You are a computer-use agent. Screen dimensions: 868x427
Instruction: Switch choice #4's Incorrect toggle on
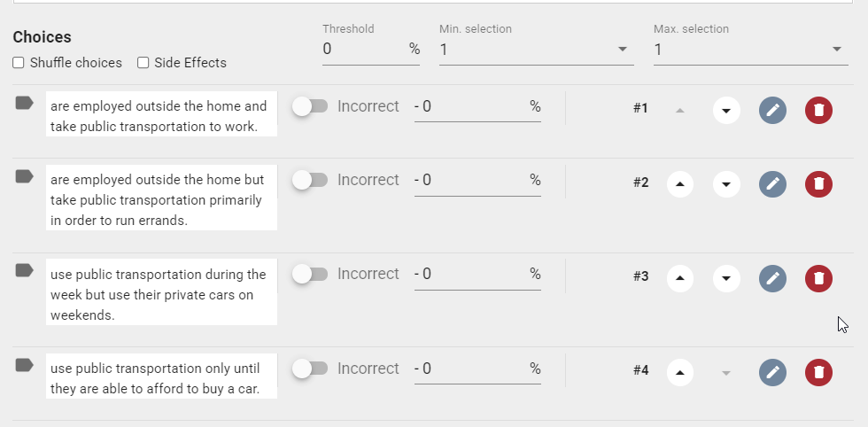click(x=310, y=369)
